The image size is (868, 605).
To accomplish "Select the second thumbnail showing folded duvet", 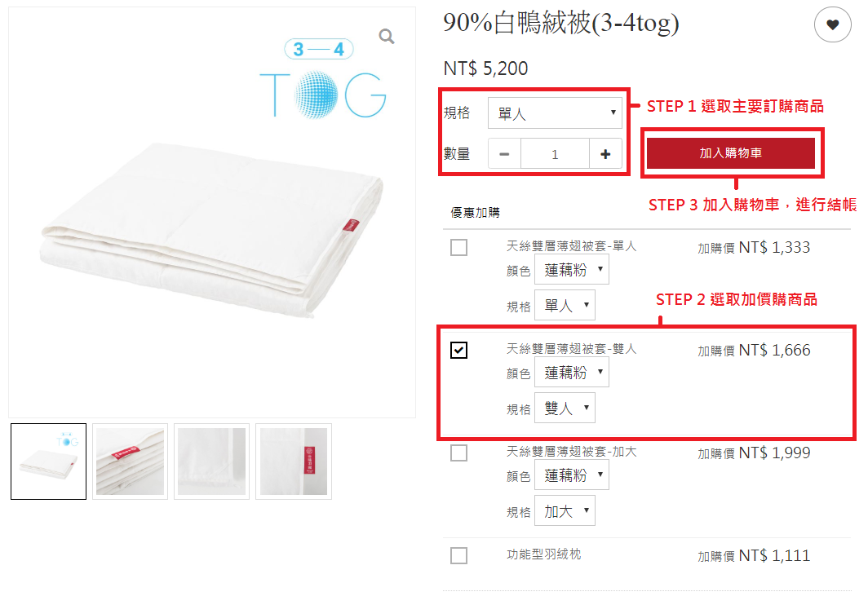I will (130, 461).
